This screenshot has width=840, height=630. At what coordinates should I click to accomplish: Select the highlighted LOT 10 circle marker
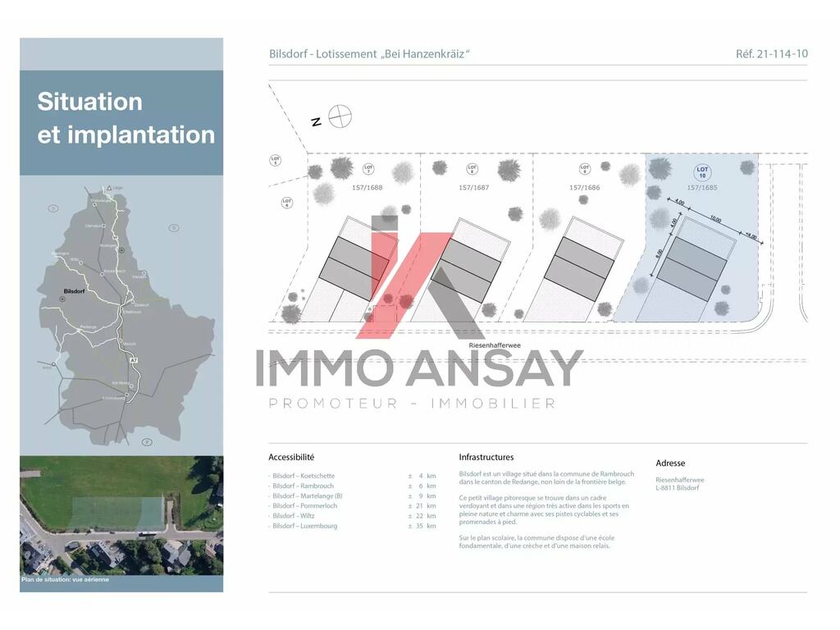[702, 172]
